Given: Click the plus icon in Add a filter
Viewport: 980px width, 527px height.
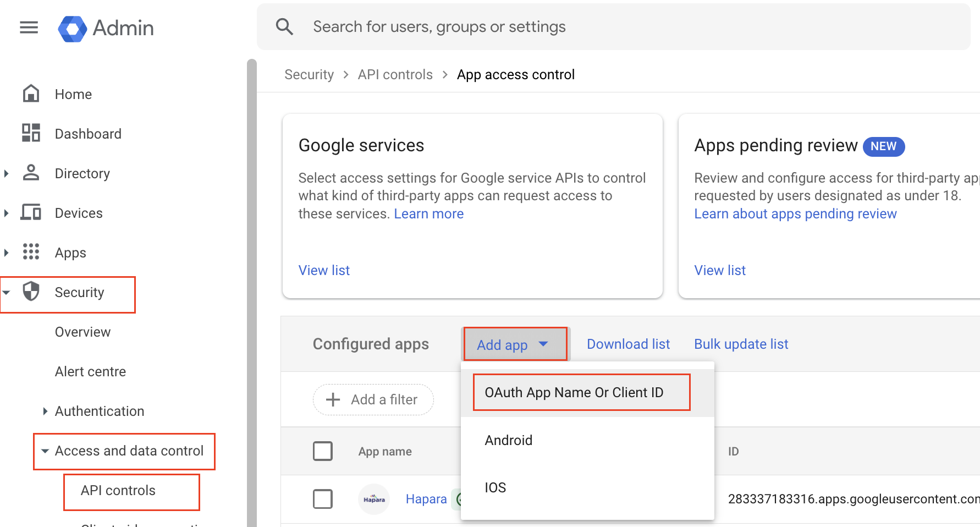Looking at the screenshot, I should (333, 399).
